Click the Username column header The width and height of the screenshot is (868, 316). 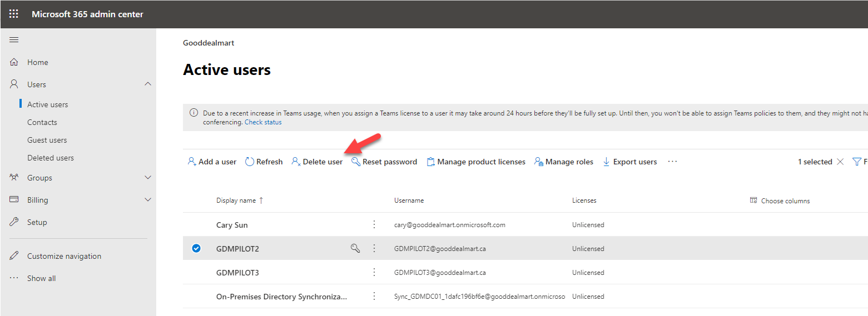[409, 200]
